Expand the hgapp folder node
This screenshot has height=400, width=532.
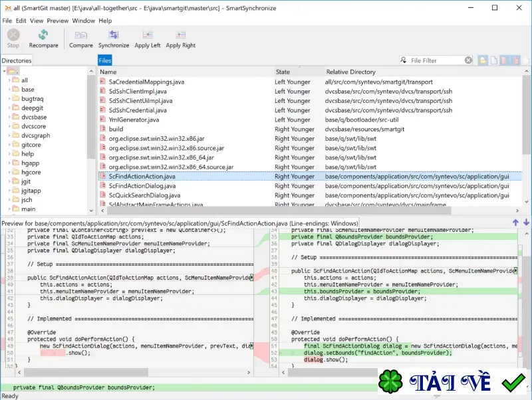9,163
